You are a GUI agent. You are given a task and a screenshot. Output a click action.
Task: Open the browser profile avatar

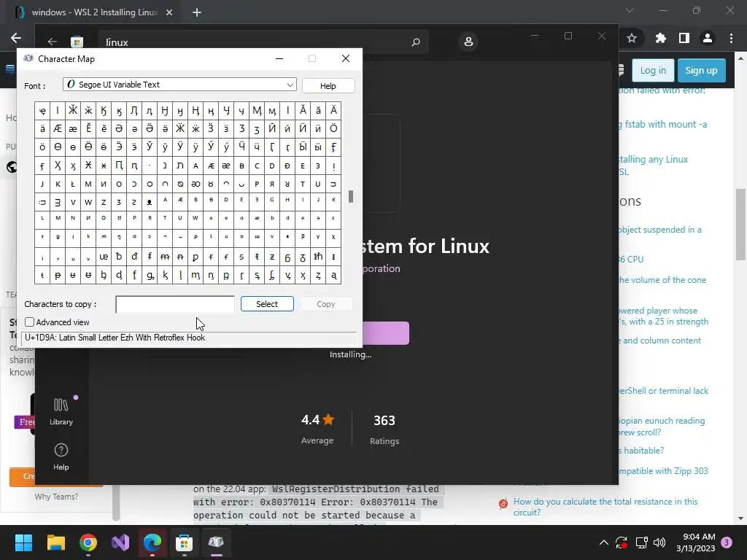pyautogui.click(x=708, y=38)
